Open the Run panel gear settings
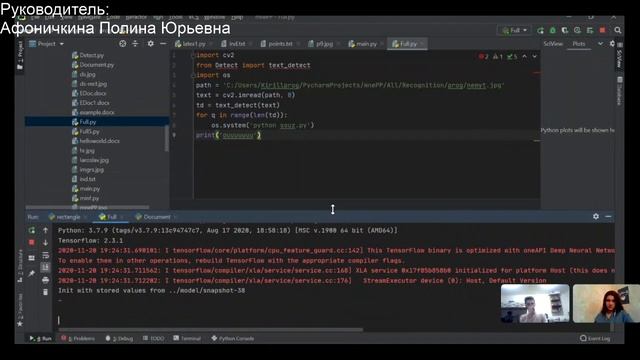 pos(596,216)
